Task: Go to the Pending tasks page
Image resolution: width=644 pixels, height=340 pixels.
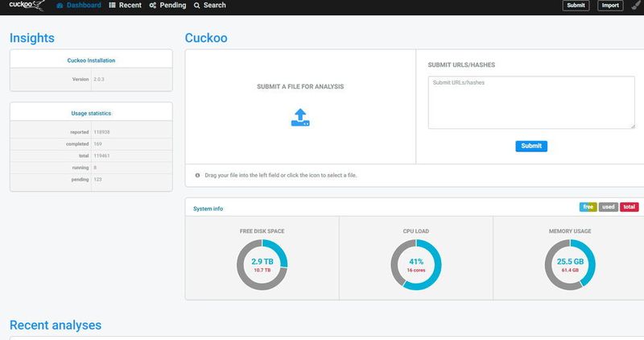Action: tap(167, 6)
